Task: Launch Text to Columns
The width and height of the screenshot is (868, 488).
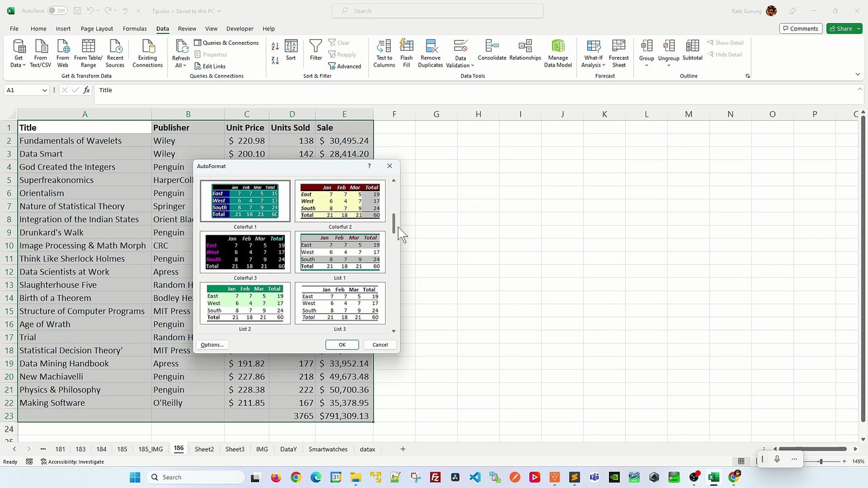Action: (384, 54)
